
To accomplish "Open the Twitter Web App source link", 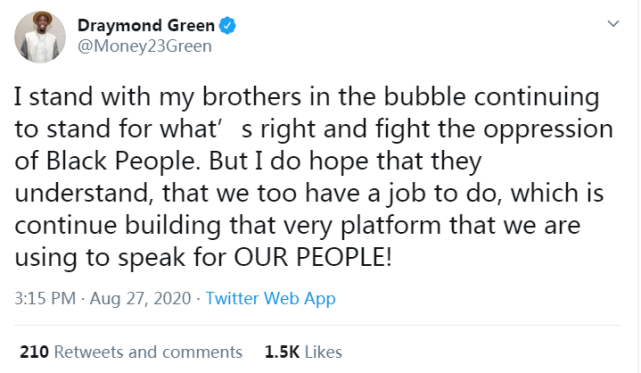I will (x=270, y=299).
